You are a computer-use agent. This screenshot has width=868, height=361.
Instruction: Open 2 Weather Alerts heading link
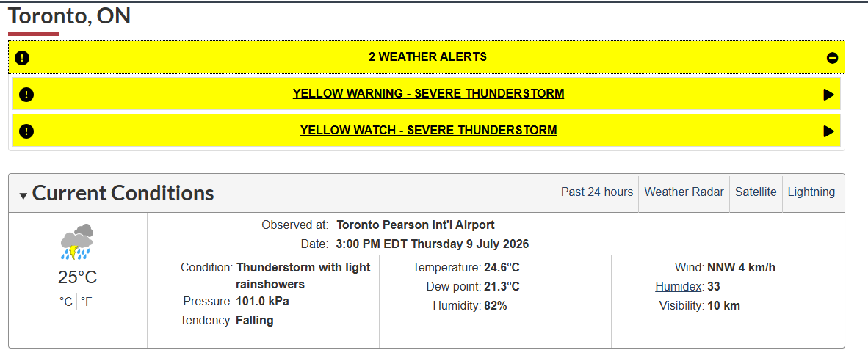coord(428,56)
